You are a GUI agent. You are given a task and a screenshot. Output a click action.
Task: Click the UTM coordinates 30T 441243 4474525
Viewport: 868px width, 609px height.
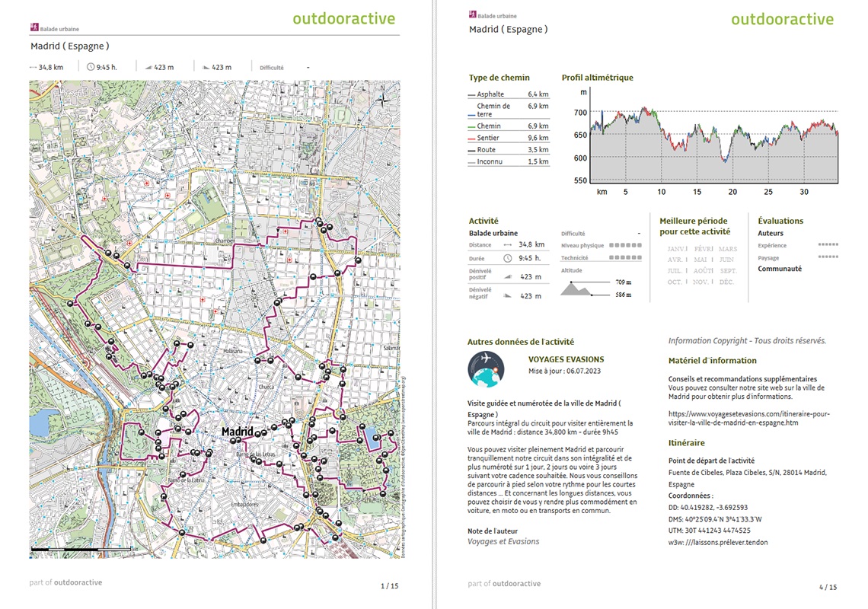click(x=709, y=531)
